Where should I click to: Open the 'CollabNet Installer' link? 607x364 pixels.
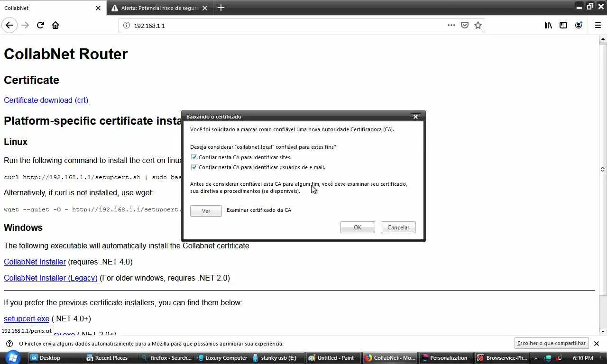click(35, 262)
